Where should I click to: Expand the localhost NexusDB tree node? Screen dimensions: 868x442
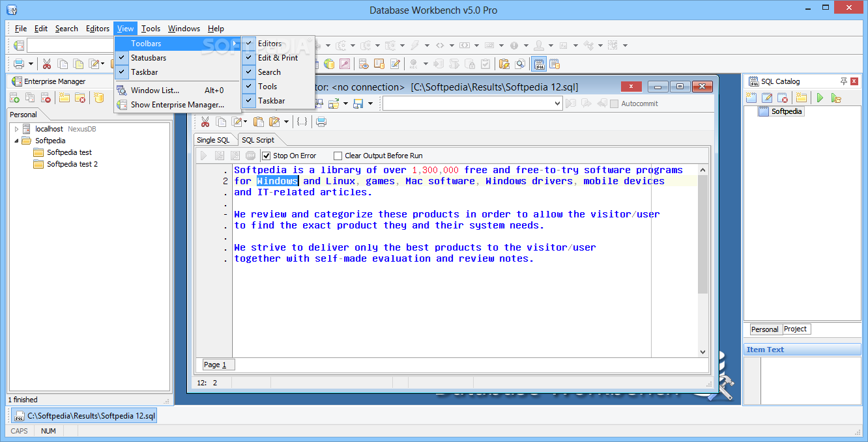point(17,129)
